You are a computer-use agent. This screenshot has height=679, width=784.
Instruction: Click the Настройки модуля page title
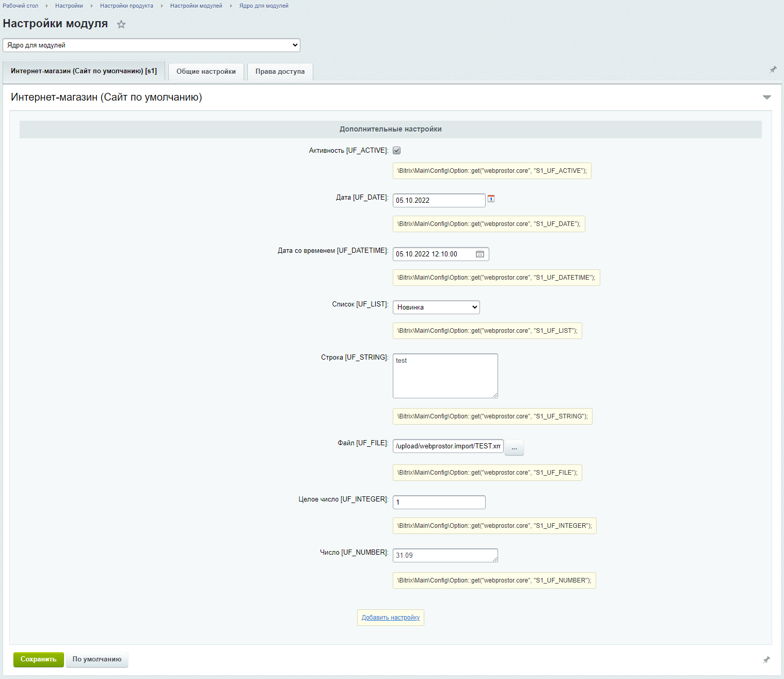[x=55, y=24]
